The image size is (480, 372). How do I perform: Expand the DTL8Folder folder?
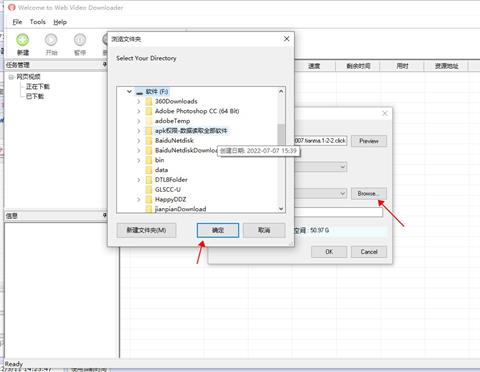coord(139,180)
